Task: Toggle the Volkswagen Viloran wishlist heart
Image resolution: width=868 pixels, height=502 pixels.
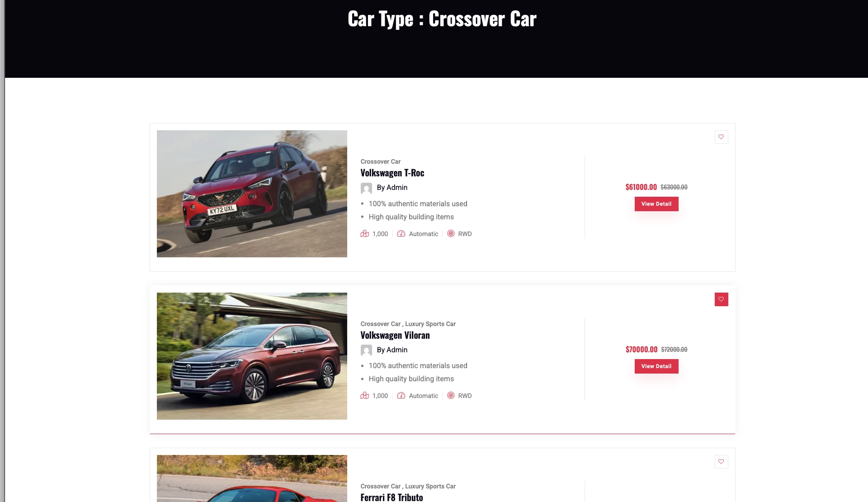Action: pos(721,299)
